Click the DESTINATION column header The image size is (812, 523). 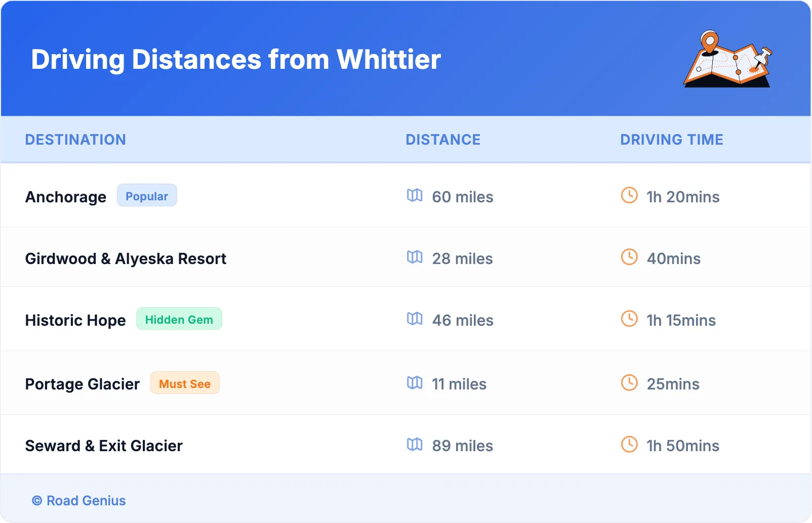(x=75, y=140)
